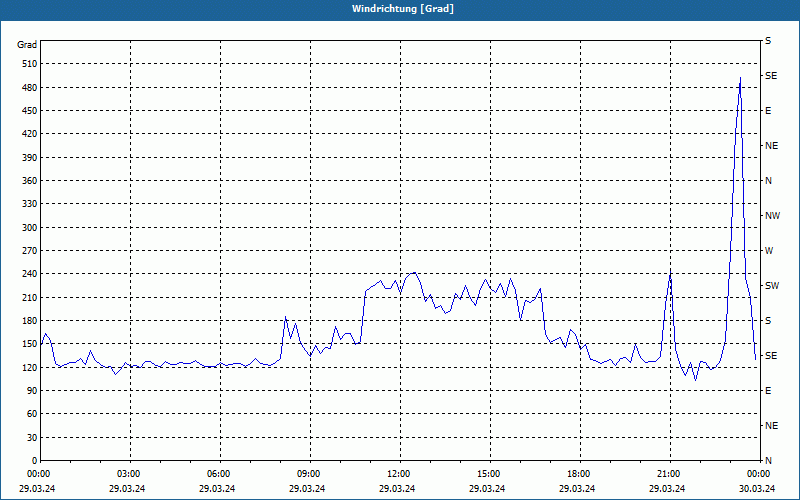
Task: Click the 29.03.24 date under 12:00
Action: point(397,488)
